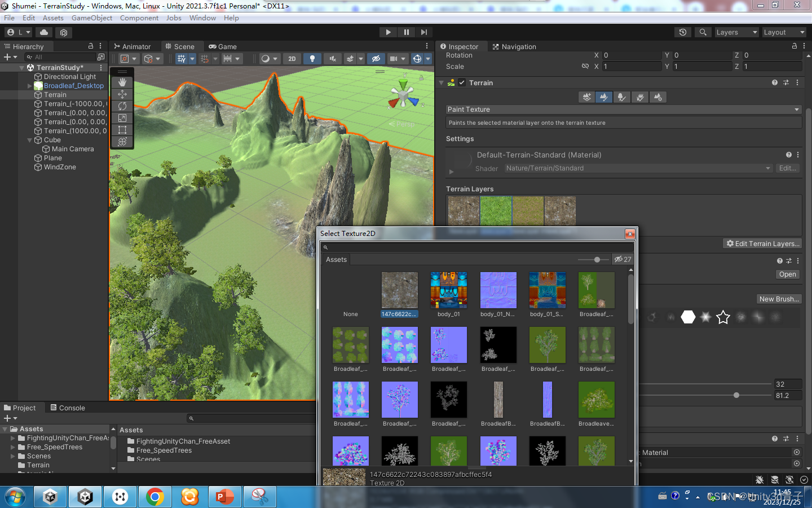Collapse the Cube object in Hierarchy
This screenshot has height=508, width=812.
click(x=30, y=140)
